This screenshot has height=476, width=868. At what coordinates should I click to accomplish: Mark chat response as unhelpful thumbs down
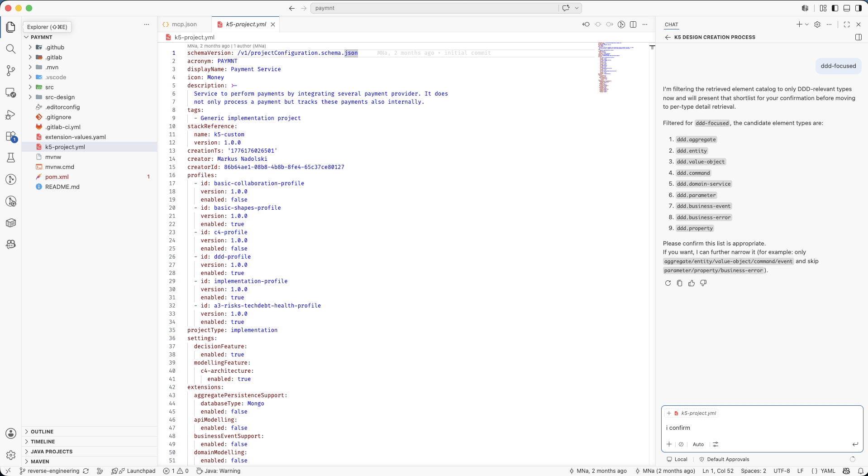pos(703,283)
